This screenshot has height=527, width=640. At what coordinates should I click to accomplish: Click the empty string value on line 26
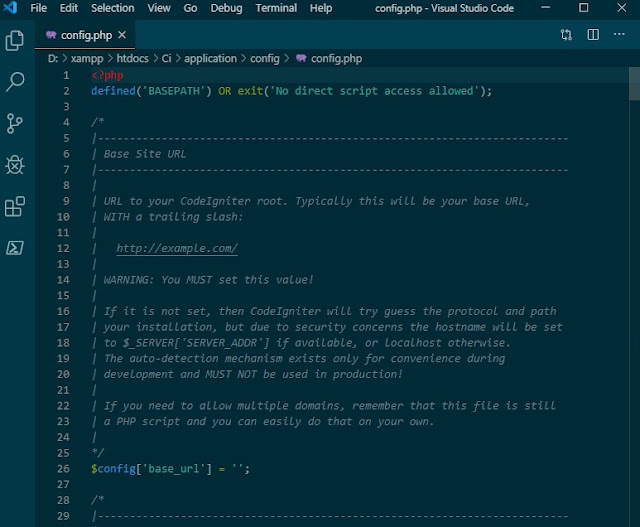[237, 469]
